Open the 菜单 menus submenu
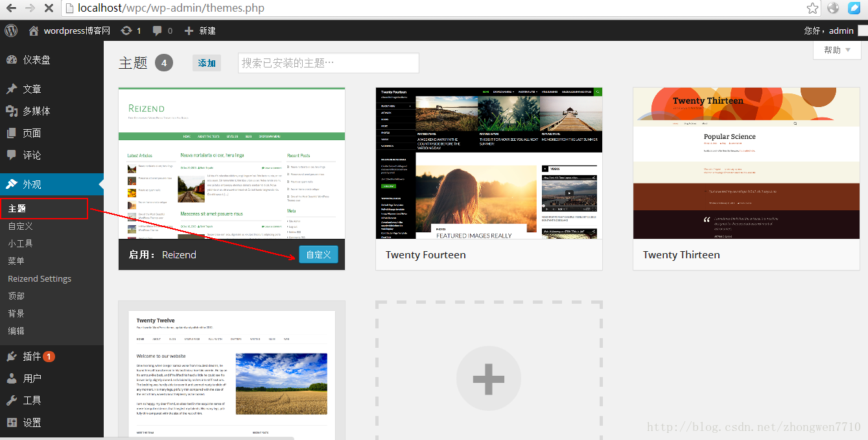 tap(16, 261)
